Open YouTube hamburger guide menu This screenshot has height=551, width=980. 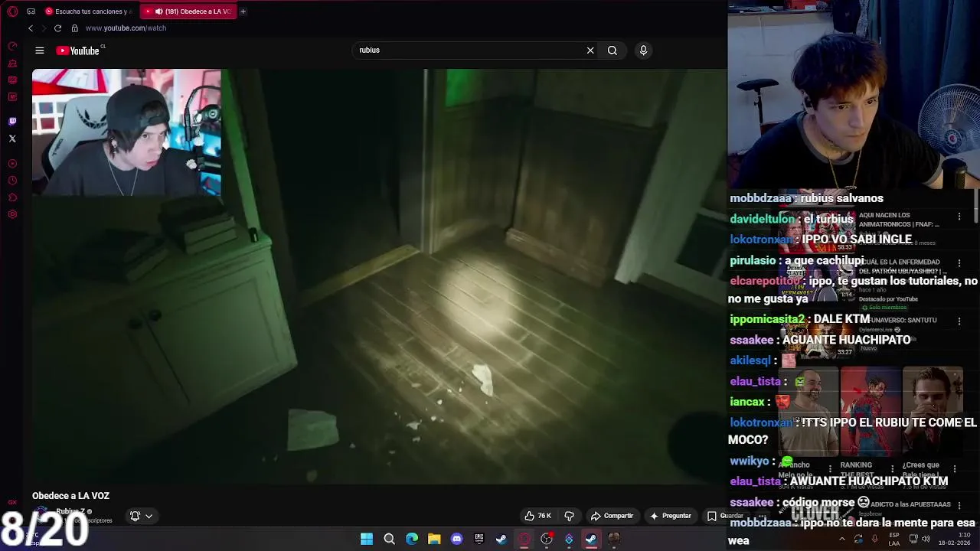click(40, 51)
